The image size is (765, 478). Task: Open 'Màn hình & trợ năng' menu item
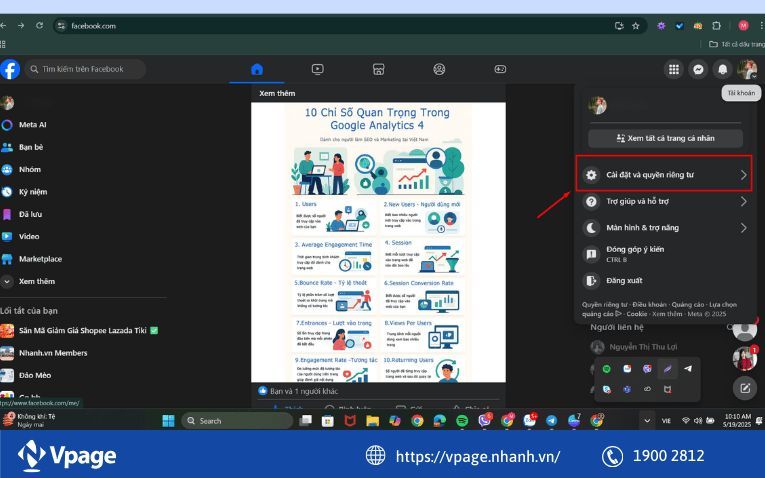point(664,228)
